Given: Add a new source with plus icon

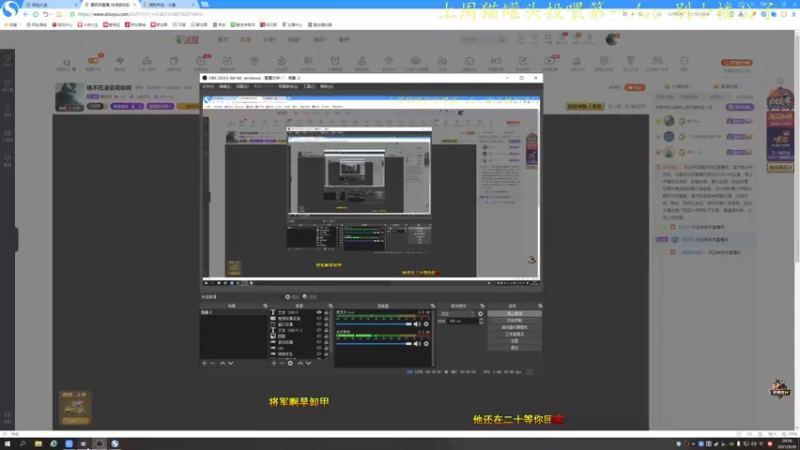Looking at the screenshot, I should (274, 363).
